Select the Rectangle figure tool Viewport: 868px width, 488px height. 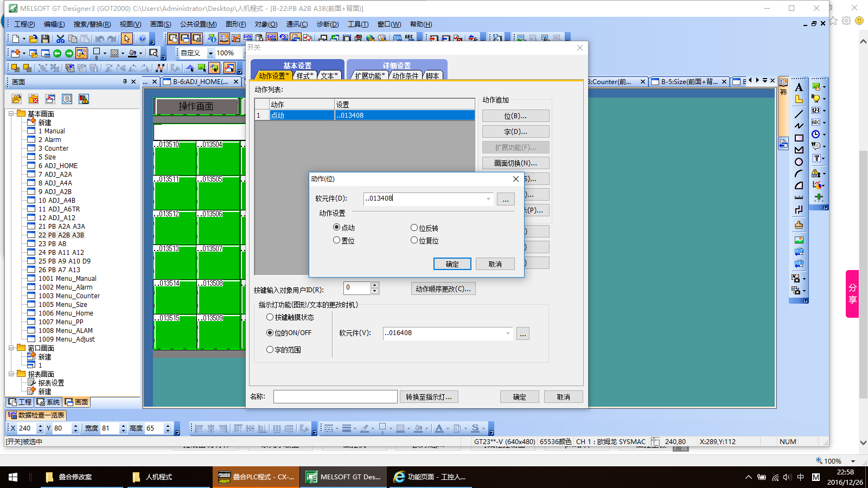[x=799, y=138]
